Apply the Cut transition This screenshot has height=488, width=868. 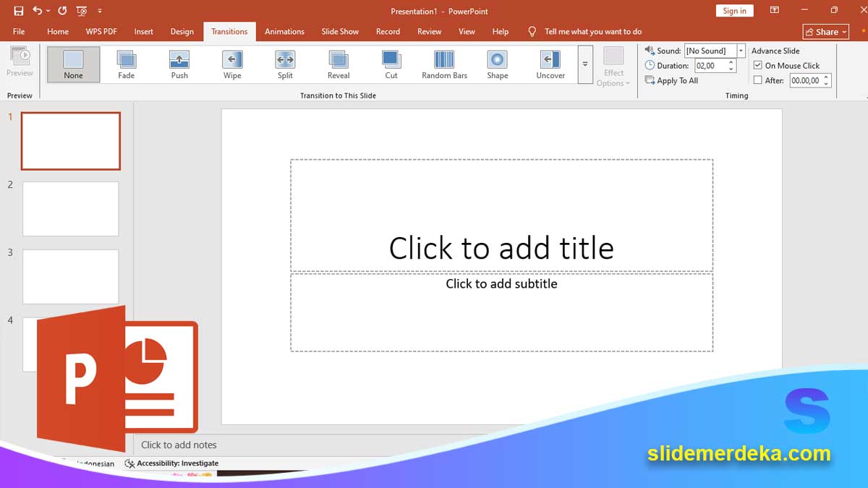[x=391, y=64]
